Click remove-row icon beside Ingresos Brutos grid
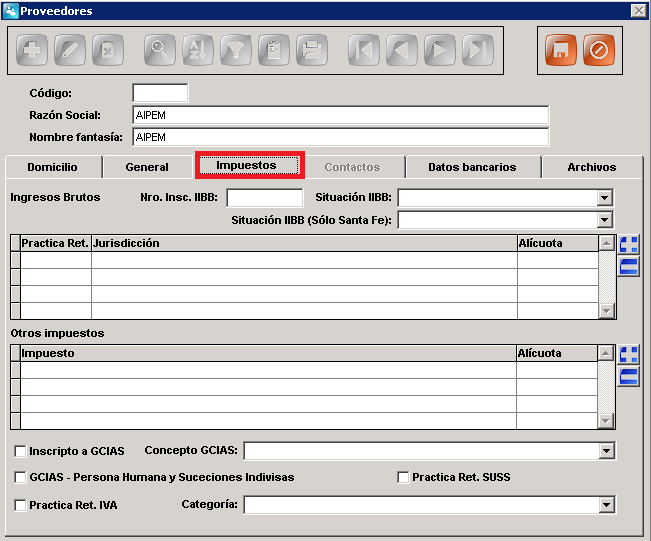The width and height of the screenshot is (651, 541). click(x=629, y=266)
